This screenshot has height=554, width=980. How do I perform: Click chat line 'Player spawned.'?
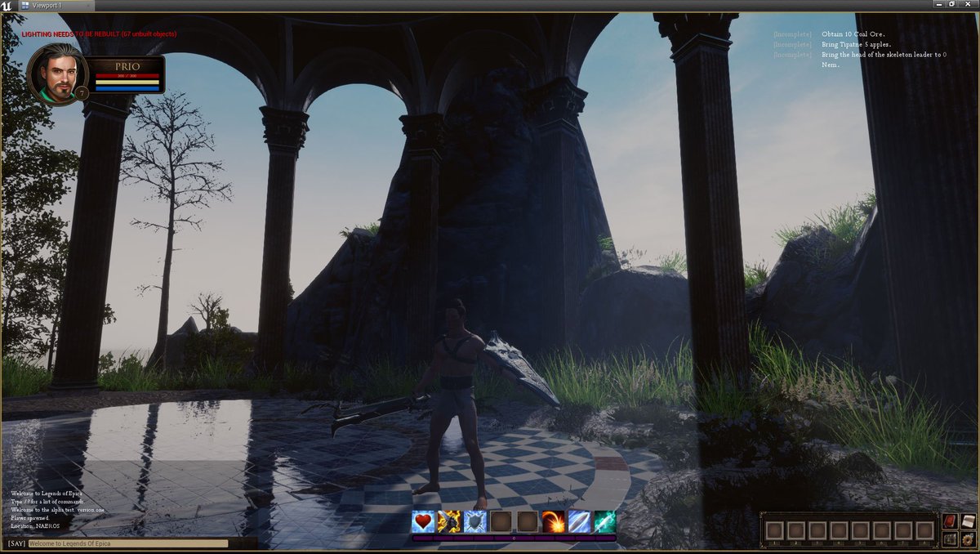coord(30,518)
